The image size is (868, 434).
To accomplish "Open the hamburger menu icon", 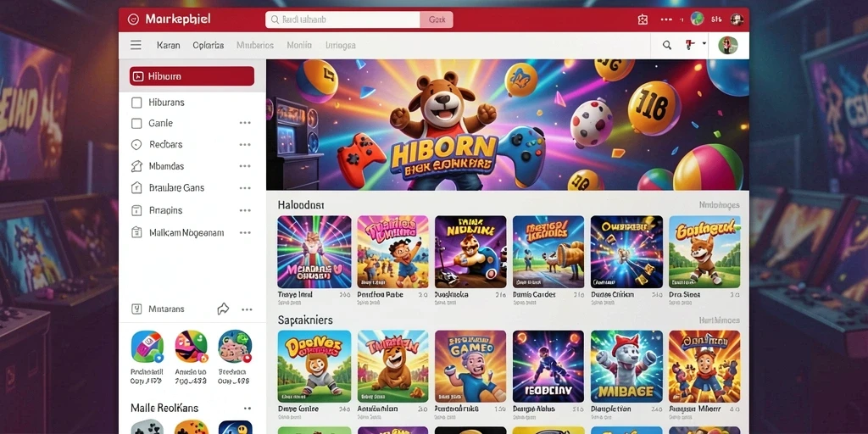I will (136, 46).
